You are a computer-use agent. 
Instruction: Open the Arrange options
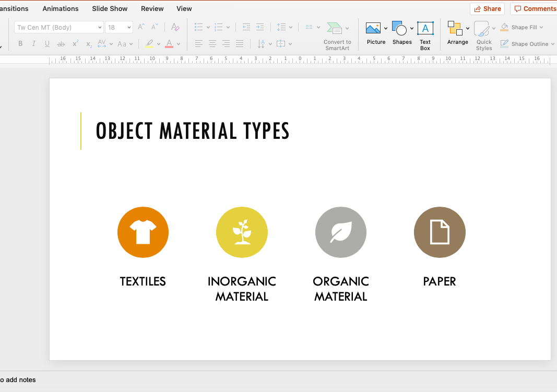tap(455, 29)
